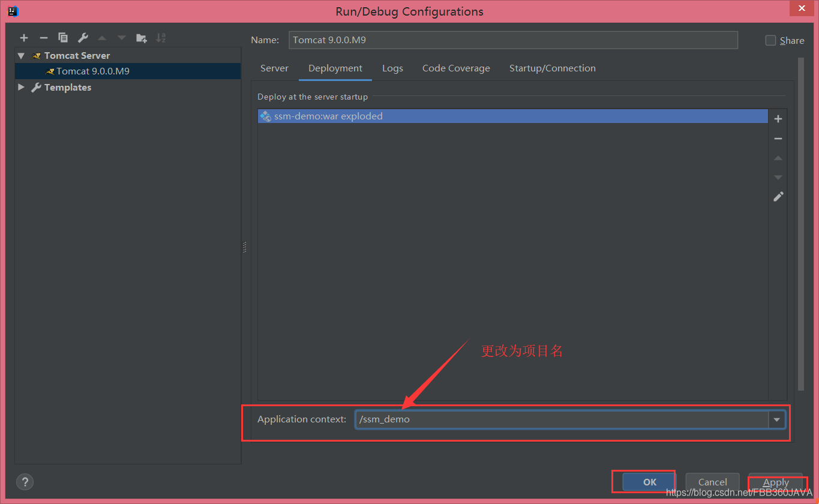
Task: Confirm with the OK button
Action: (x=650, y=482)
